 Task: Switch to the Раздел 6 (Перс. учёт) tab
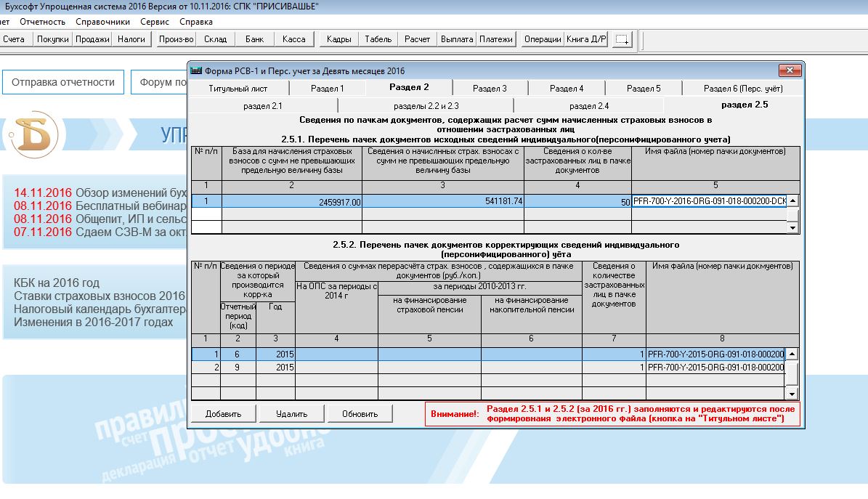click(742, 89)
